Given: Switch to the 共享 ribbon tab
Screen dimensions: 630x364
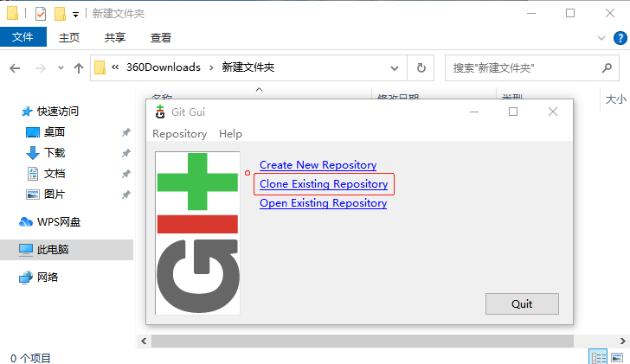Looking at the screenshot, I should tap(115, 37).
